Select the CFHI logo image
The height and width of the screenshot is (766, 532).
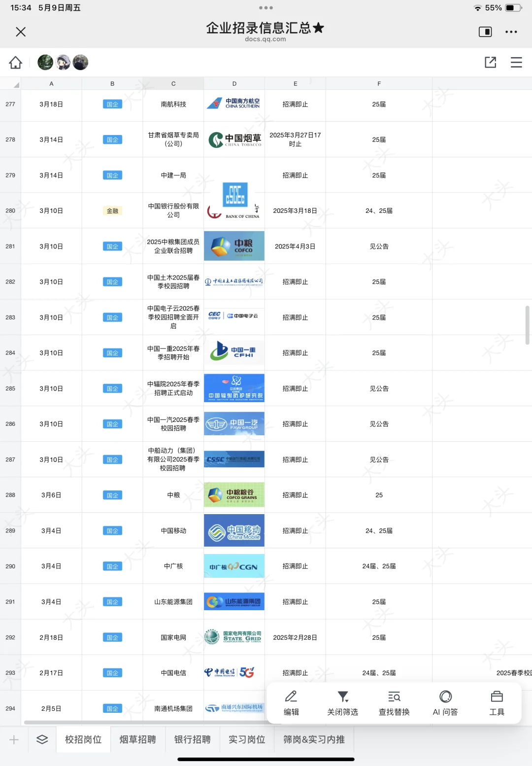234,352
